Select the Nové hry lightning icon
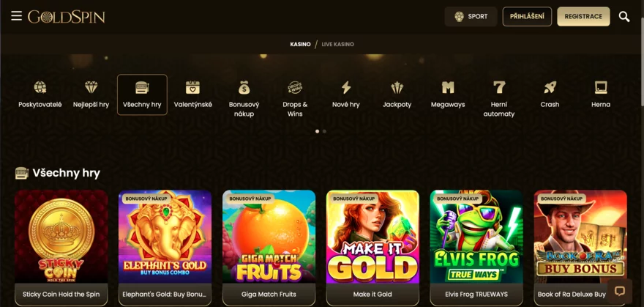644x307 pixels. click(346, 87)
